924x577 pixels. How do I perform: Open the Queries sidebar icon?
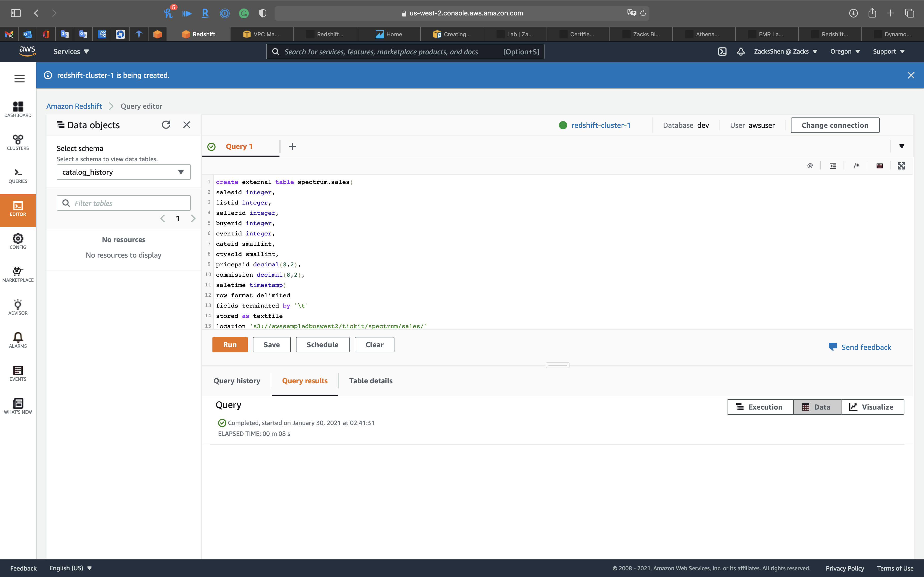click(x=18, y=175)
